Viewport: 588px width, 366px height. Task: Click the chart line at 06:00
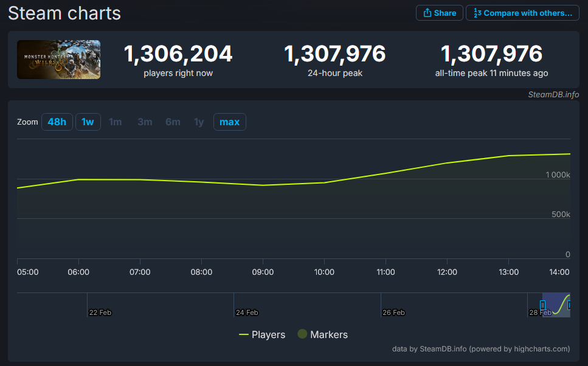coord(78,179)
